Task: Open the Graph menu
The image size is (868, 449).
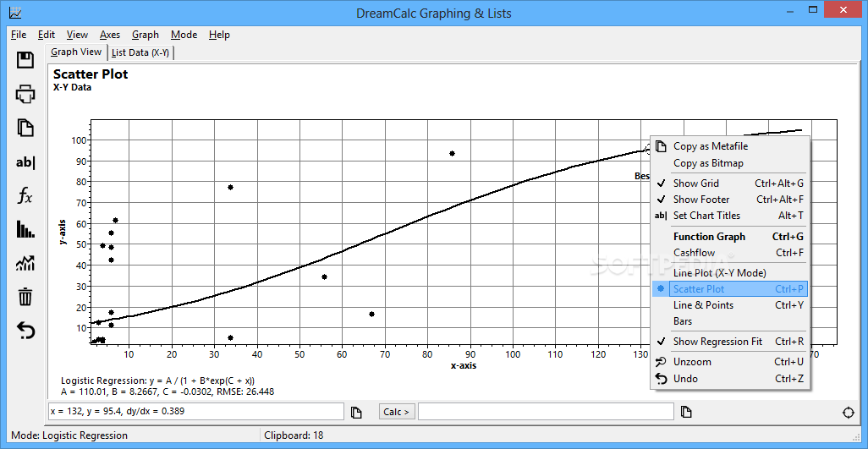Action: click(145, 35)
